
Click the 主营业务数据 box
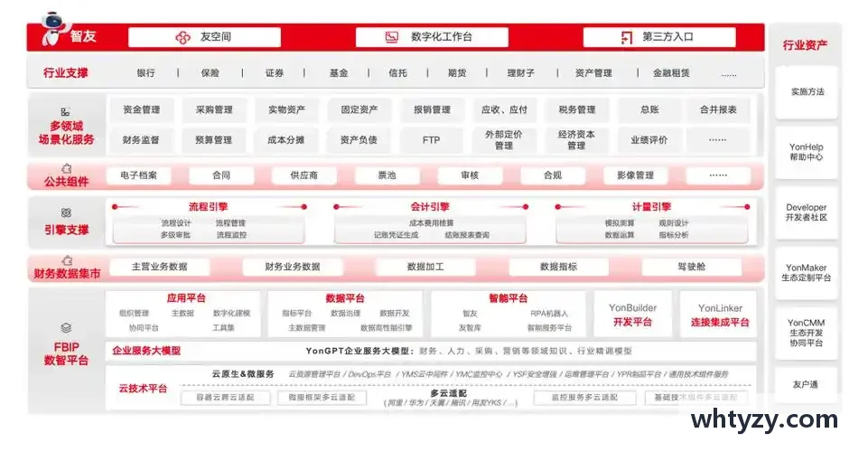160,267
